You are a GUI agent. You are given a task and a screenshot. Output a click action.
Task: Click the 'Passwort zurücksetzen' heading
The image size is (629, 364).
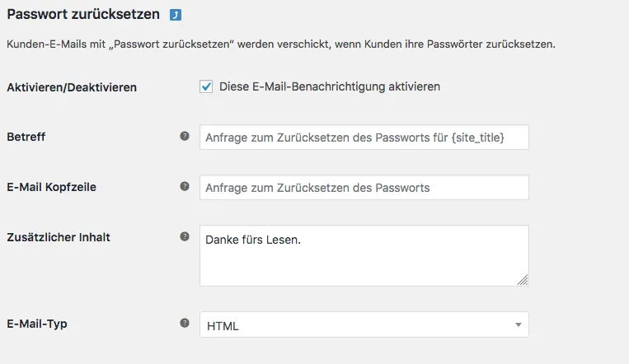point(83,14)
